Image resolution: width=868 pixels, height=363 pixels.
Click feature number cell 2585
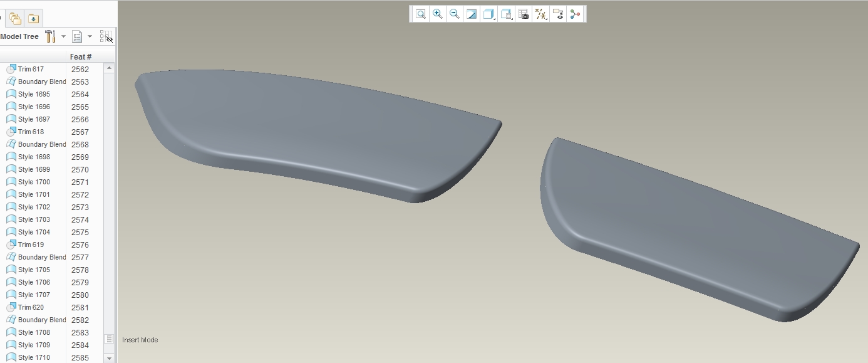pos(80,358)
